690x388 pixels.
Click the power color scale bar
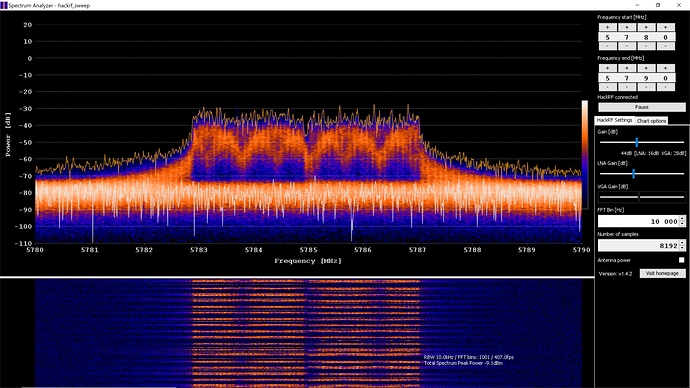point(585,154)
